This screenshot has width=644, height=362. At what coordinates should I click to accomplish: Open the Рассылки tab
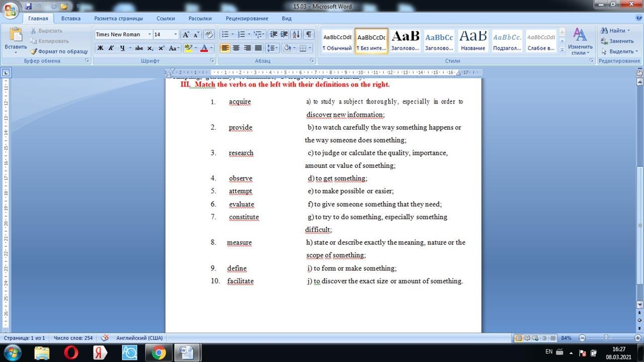coord(200,19)
